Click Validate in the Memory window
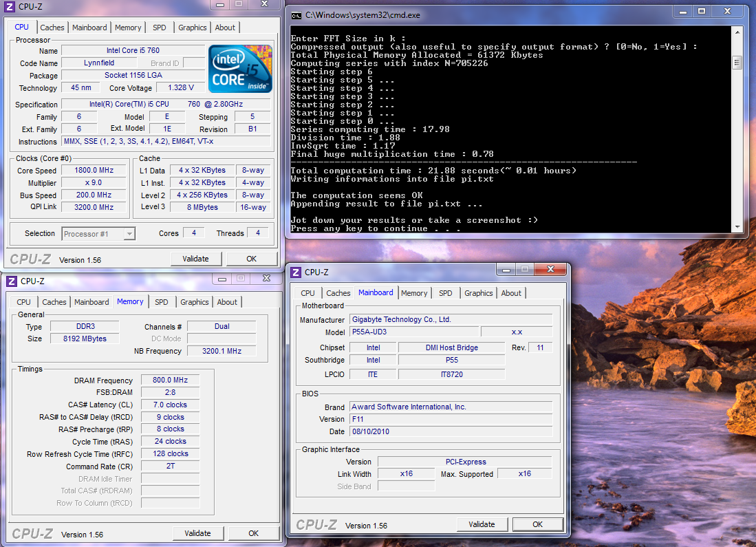This screenshot has width=756, height=547. tap(197, 533)
